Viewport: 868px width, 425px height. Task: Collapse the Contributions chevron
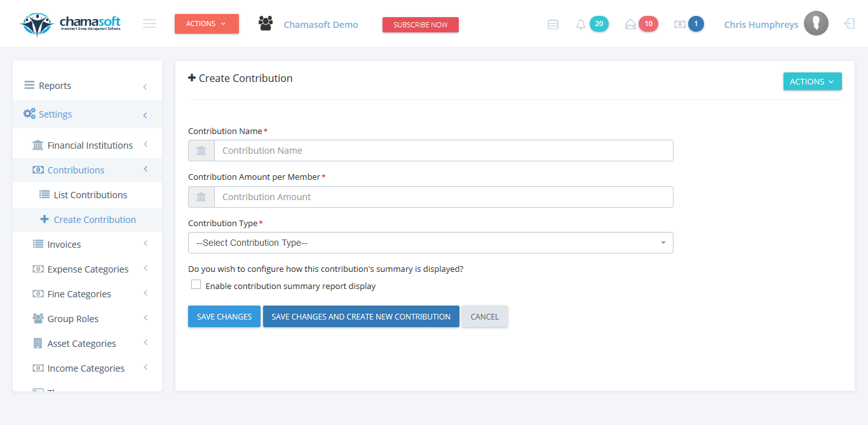[x=146, y=169]
